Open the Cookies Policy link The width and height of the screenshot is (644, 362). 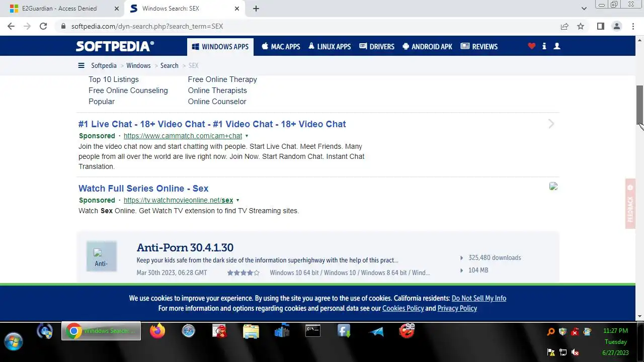tap(403, 308)
